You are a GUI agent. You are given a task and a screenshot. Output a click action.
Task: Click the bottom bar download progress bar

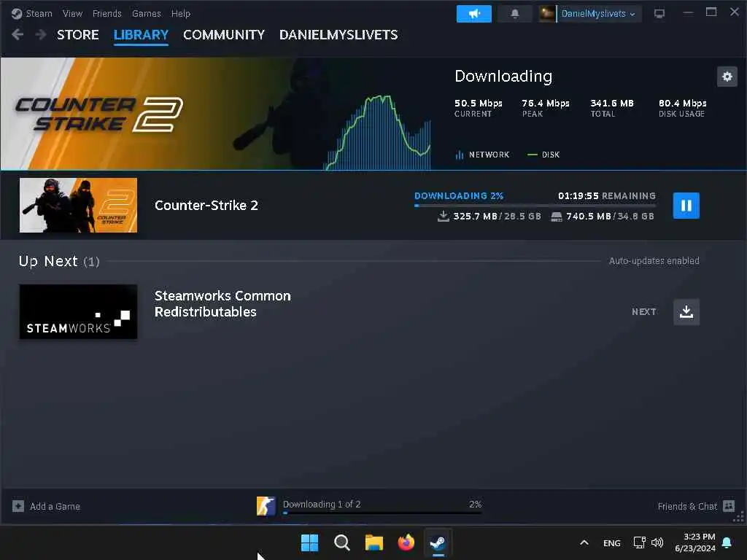tap(382, 513)
